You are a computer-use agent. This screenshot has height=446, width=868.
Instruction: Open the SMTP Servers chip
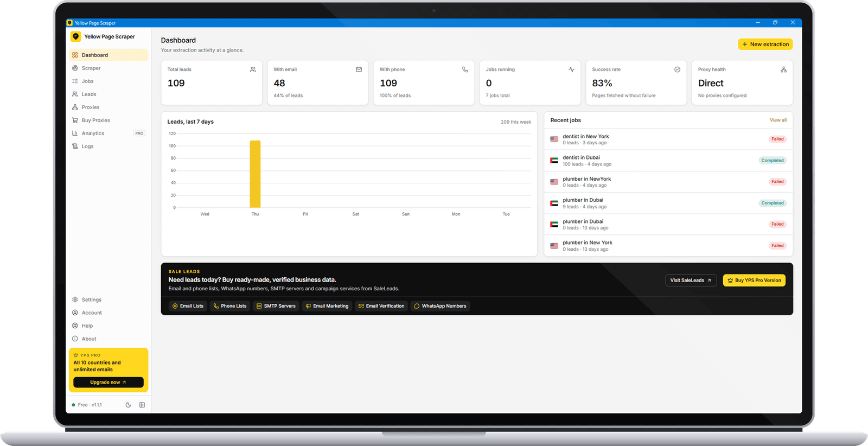[276, 306]
